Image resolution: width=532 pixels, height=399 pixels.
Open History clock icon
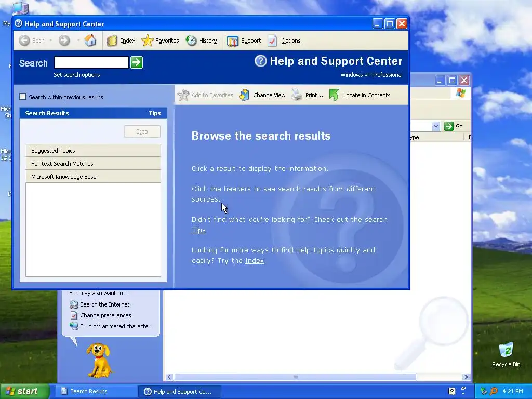(191, 41)
